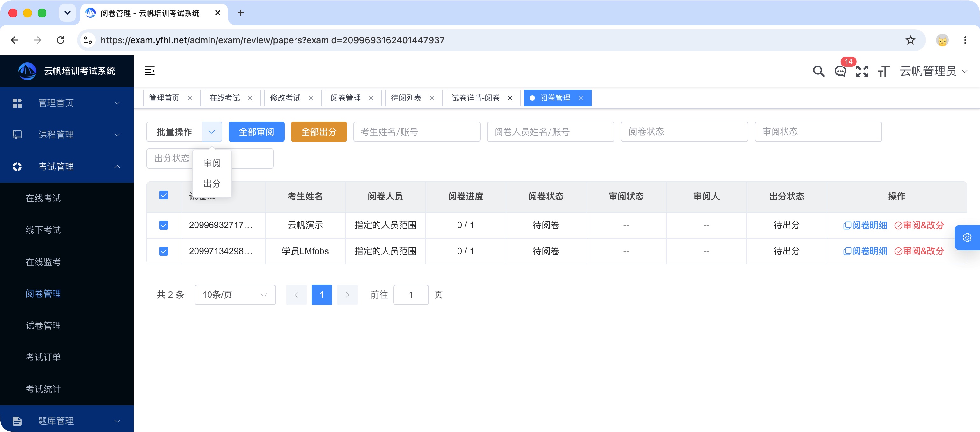
Task: Open the search magnifier in top bar
Action: [818, 71]
